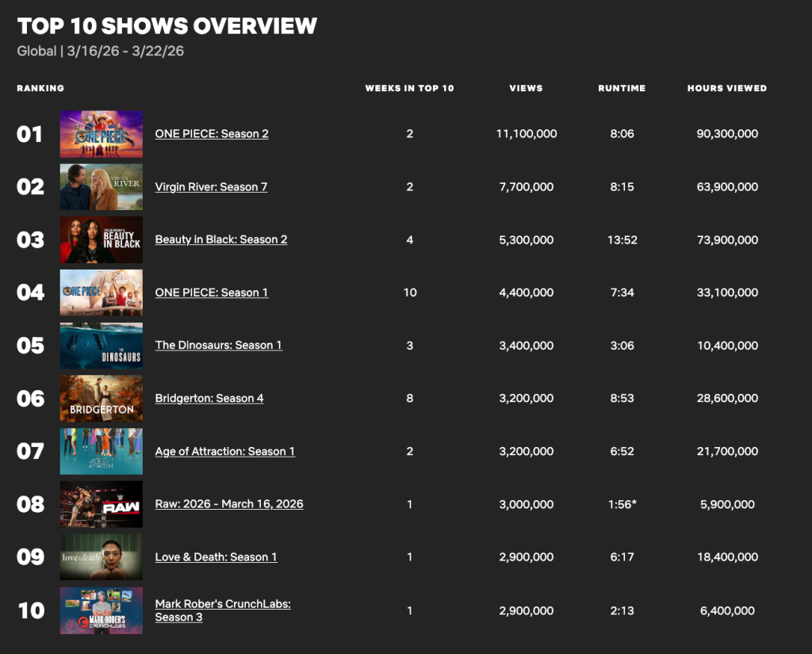
Task: Select the Mark Rober's CrunchLabs thumbnail
Action: (101, 610)
